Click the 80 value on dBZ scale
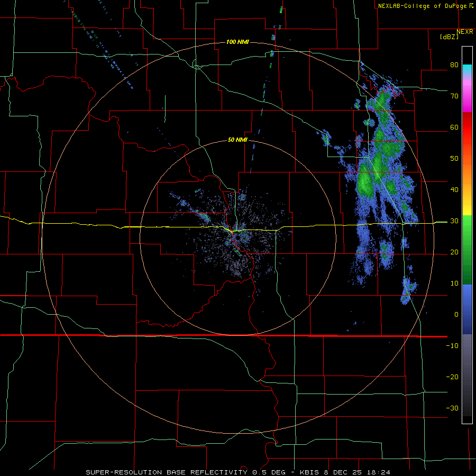476x476 pixels. coord(454,65)
